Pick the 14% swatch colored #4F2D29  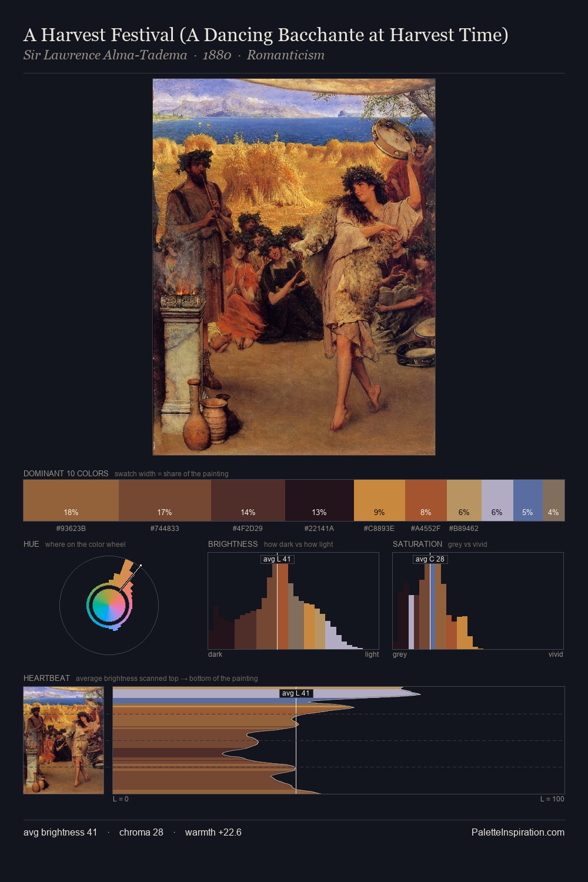click(x=248, y=500)
